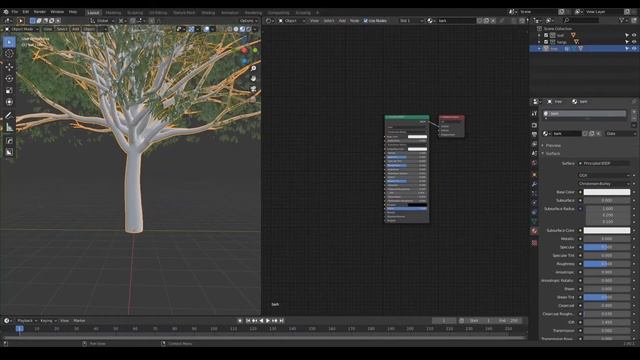Image resolution: width=640 pixels, height=360 pixels.
Task: Select the Transform tool
Action: [x=9, y=102]
